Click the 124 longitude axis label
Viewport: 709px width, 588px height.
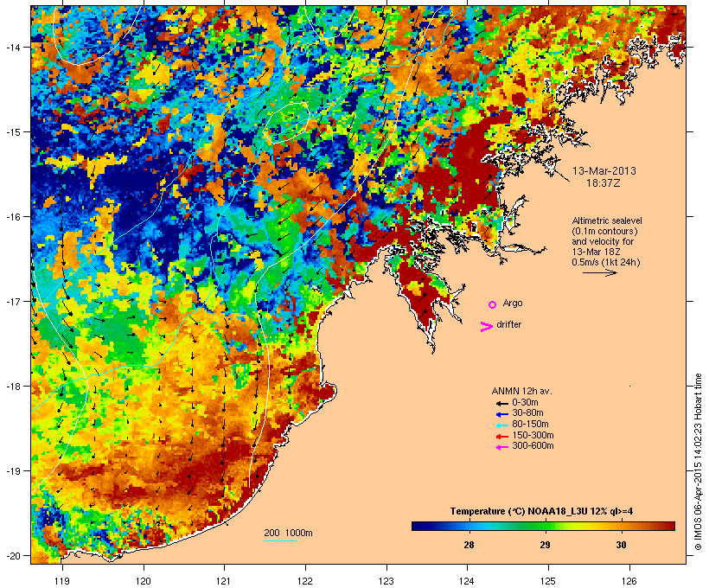coord(467,581)
